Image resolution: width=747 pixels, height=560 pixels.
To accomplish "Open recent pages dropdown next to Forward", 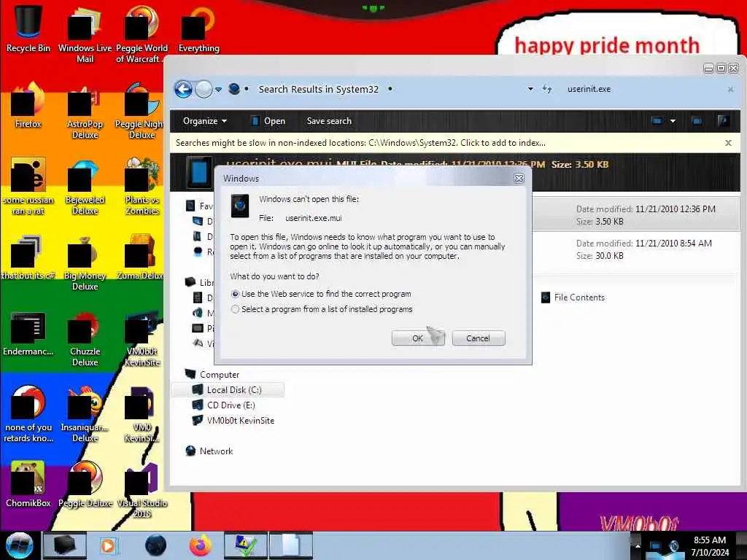I will tap(218, 89).
